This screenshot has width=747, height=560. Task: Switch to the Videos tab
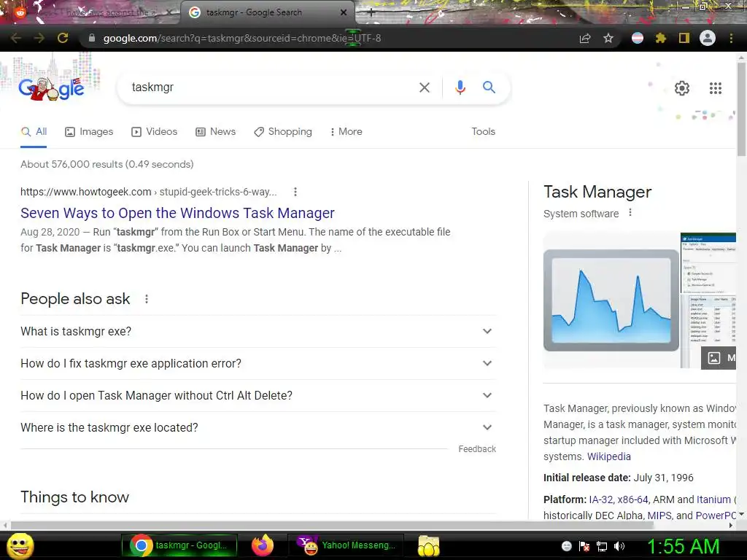155,131
